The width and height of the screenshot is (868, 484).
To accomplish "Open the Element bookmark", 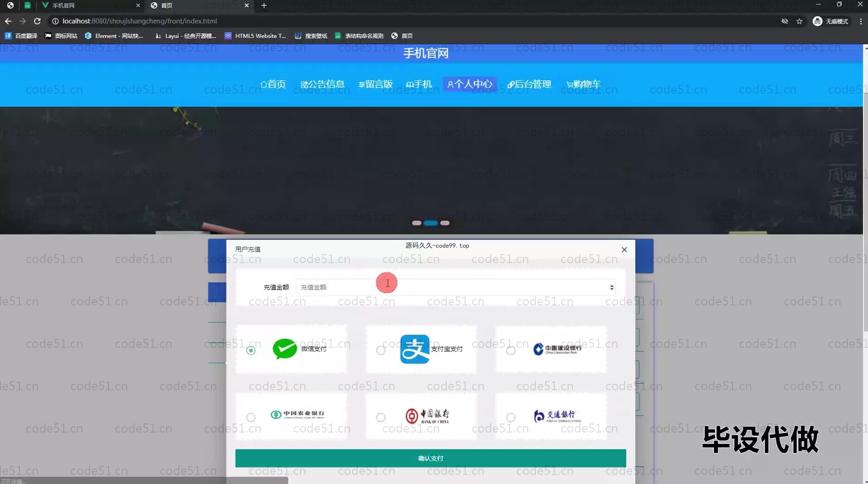I will (114, 36).
